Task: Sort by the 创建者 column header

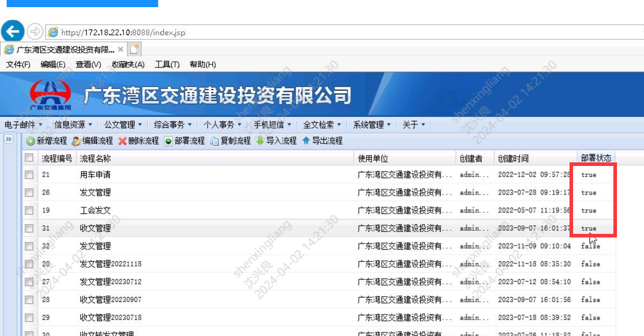Action: pos(475,158)
